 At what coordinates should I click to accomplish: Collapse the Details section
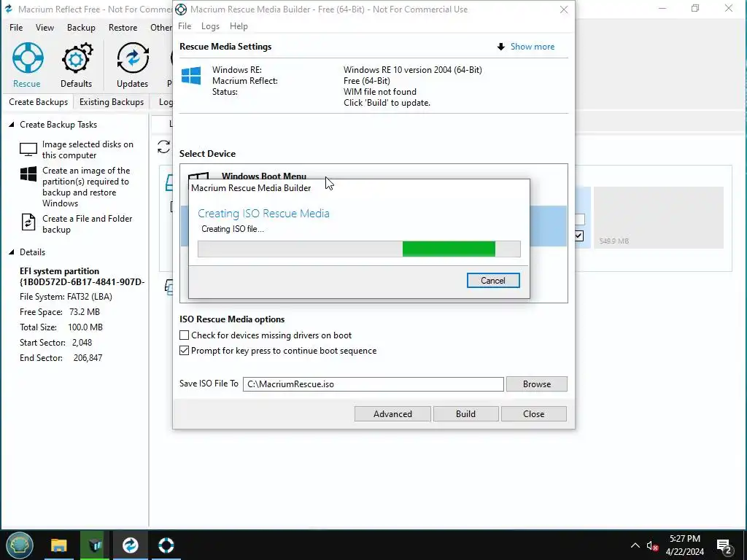coord(12,252)
